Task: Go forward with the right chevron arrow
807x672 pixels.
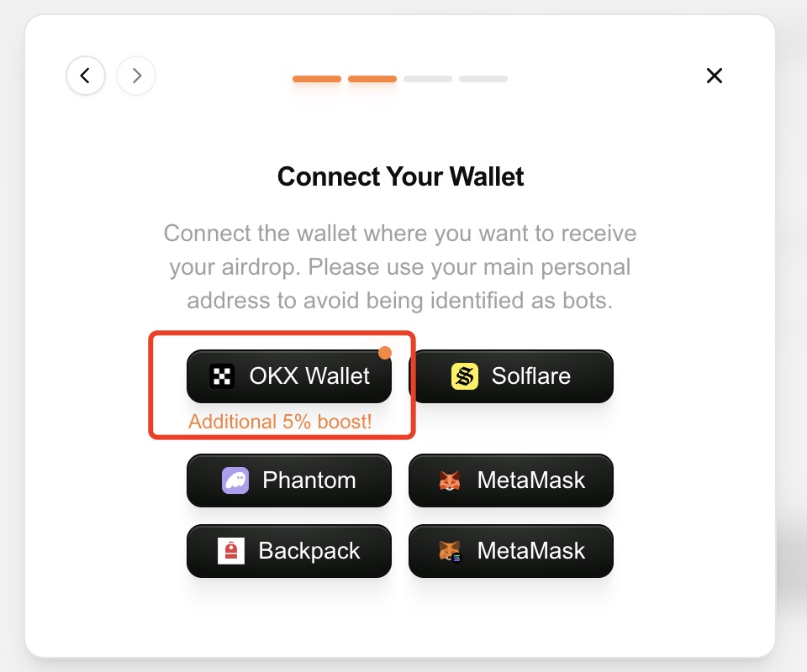Action: tap(136, 76)
